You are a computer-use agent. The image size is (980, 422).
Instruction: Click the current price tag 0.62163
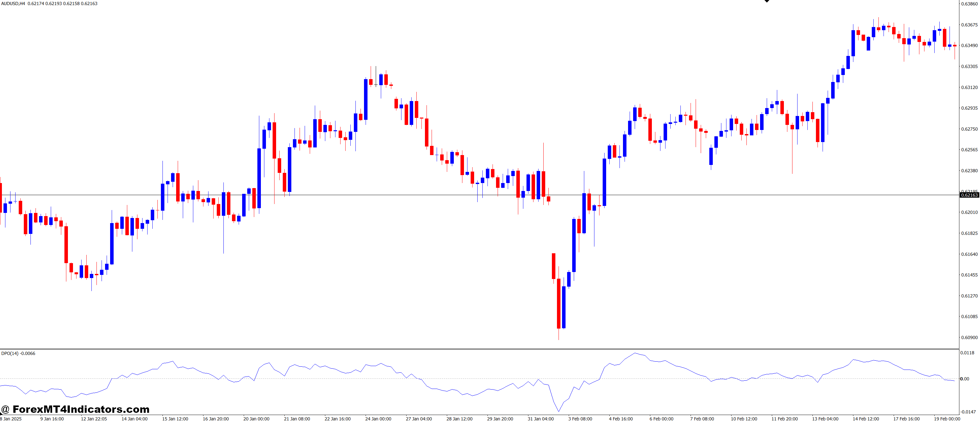pyautogui.click(x=969, y=195)
